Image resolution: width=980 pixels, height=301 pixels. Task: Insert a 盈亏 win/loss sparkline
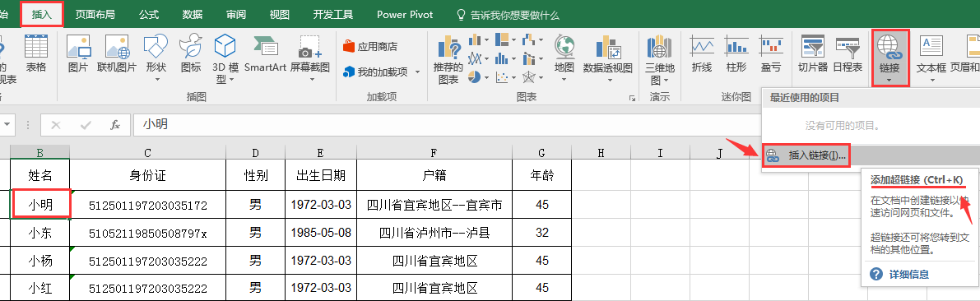point(771,53)
